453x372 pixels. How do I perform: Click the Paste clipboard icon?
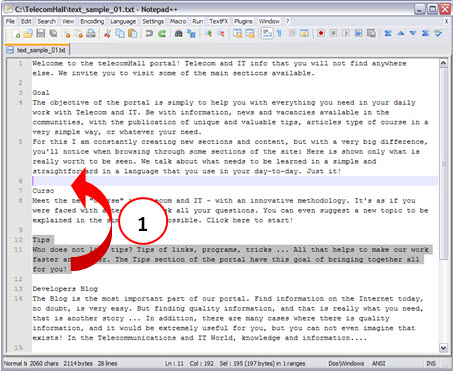[x=133, y=33]
